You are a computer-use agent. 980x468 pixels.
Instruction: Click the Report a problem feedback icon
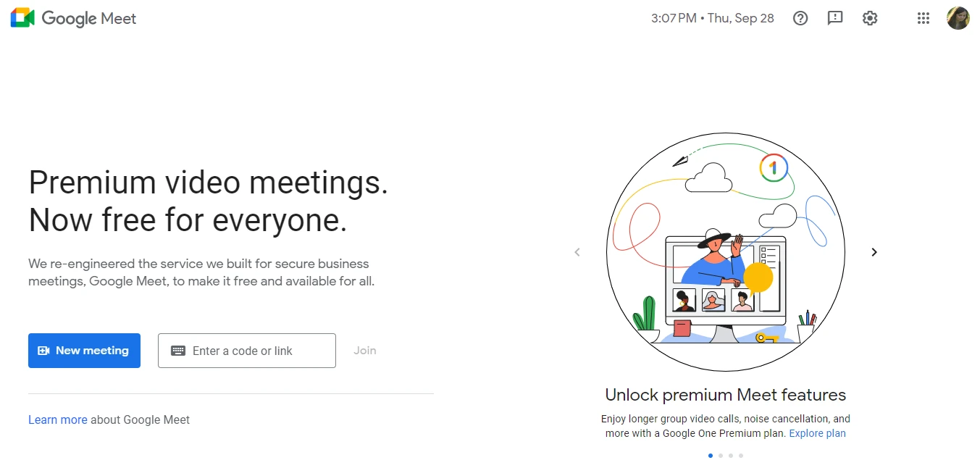[835, 18]
